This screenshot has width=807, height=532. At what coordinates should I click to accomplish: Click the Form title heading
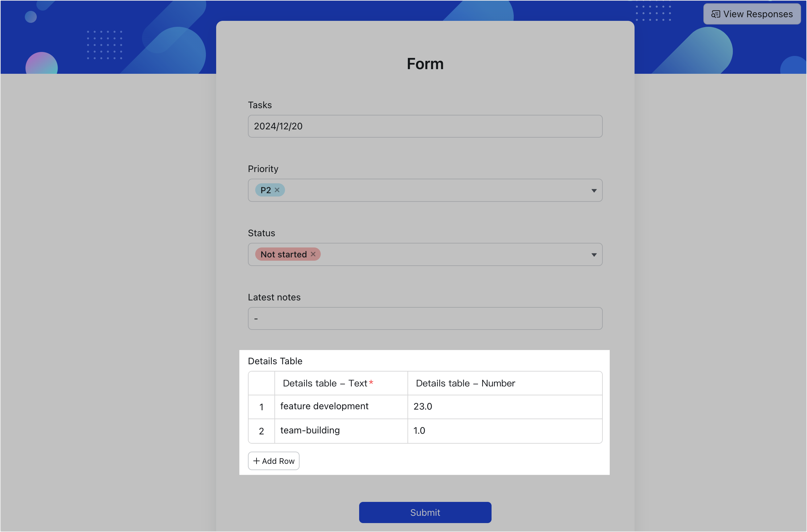[425, 64]
